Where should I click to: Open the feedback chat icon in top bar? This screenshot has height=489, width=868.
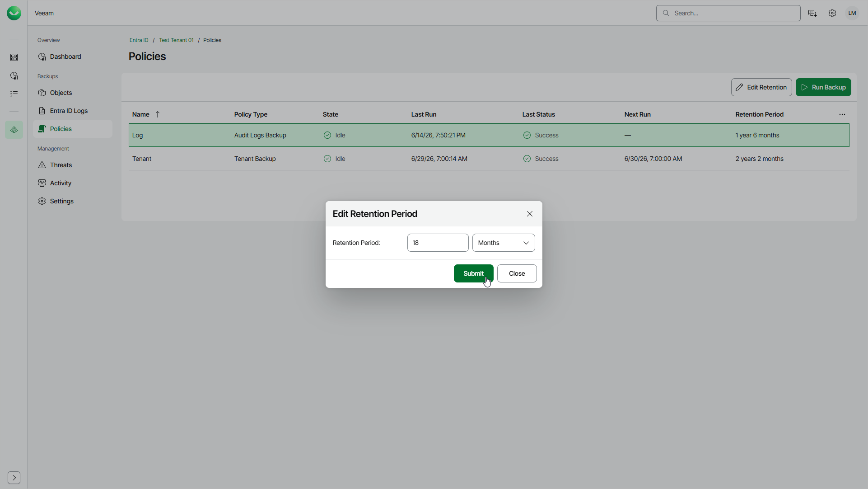pyautogui.click(x=812, y=13)
